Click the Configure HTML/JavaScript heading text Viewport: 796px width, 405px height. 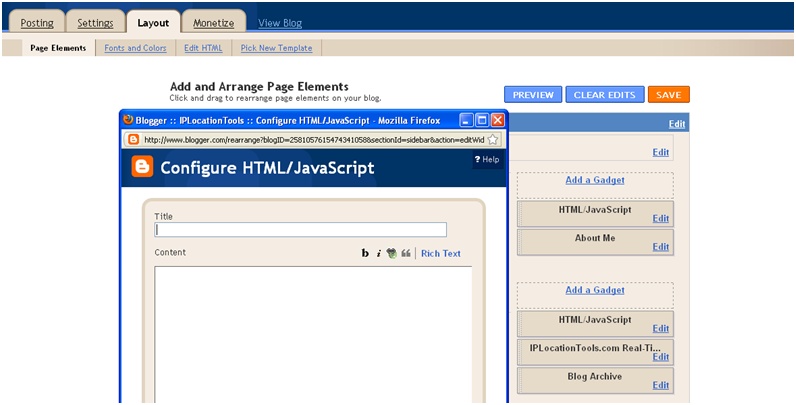click(267, 167)
